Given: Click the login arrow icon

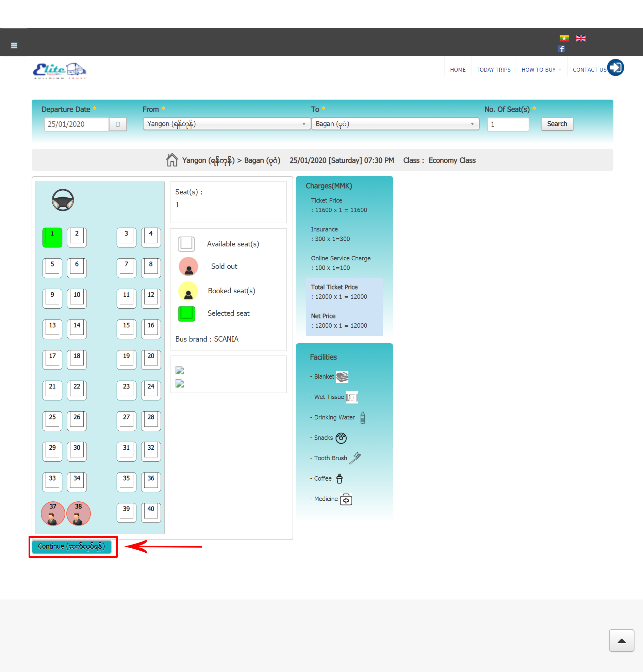Looking at the screenshot, I should point(615,68).
